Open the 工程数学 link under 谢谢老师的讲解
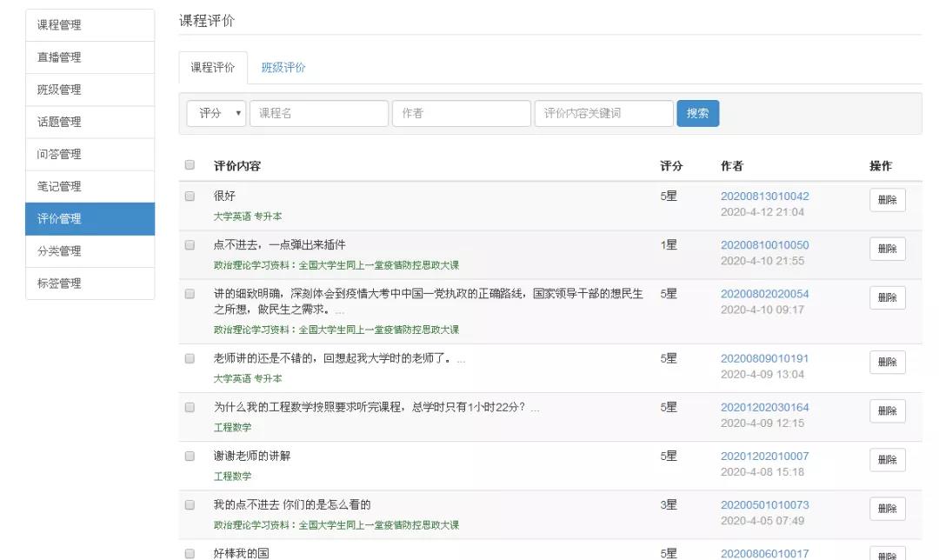The image size is (939, 560). click(x=232, y=477)
